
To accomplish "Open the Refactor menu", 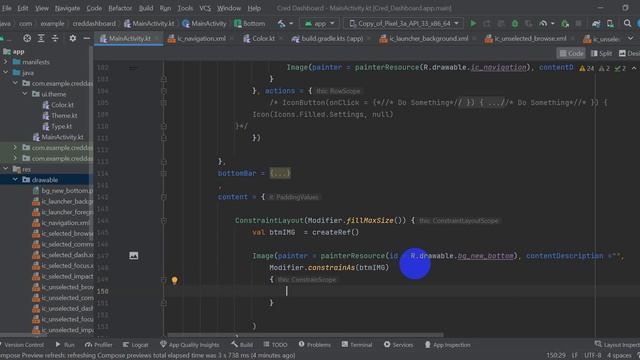I will point(120,8).
